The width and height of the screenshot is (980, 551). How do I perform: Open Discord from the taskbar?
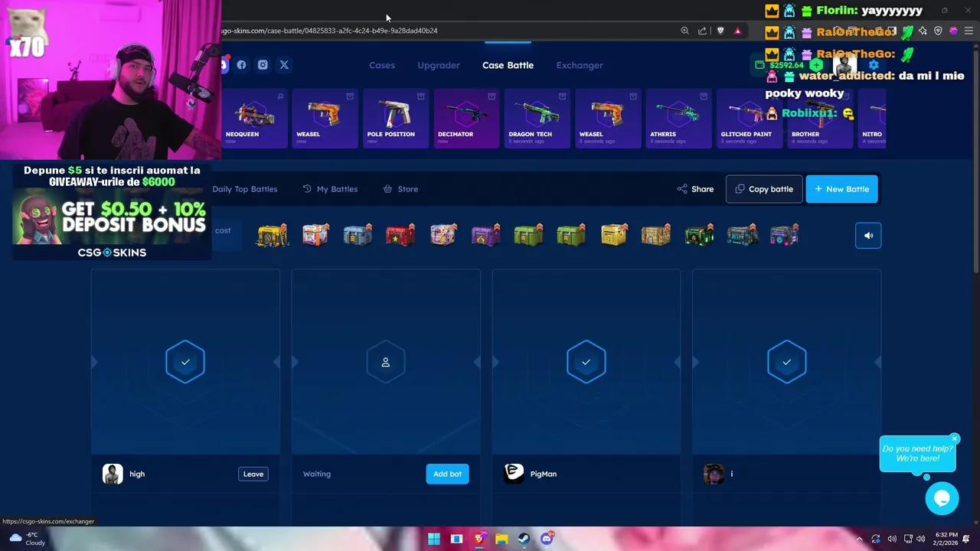click(547, 539)
